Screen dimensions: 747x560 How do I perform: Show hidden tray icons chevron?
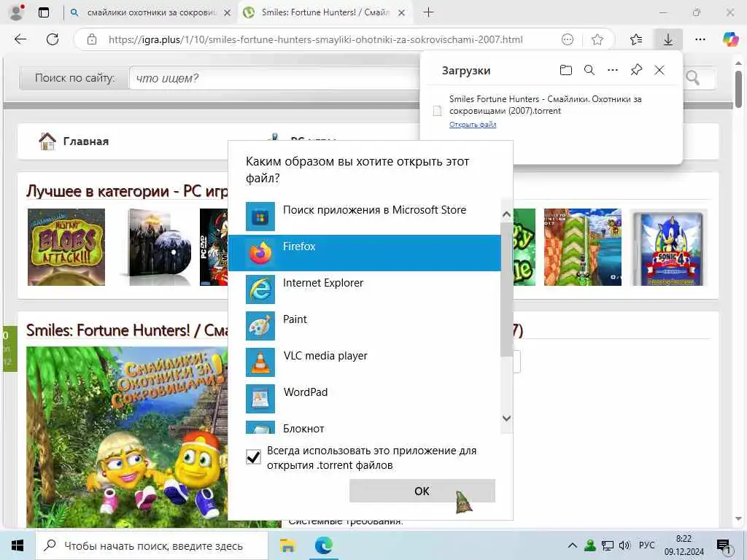click(x=572, y=545)
